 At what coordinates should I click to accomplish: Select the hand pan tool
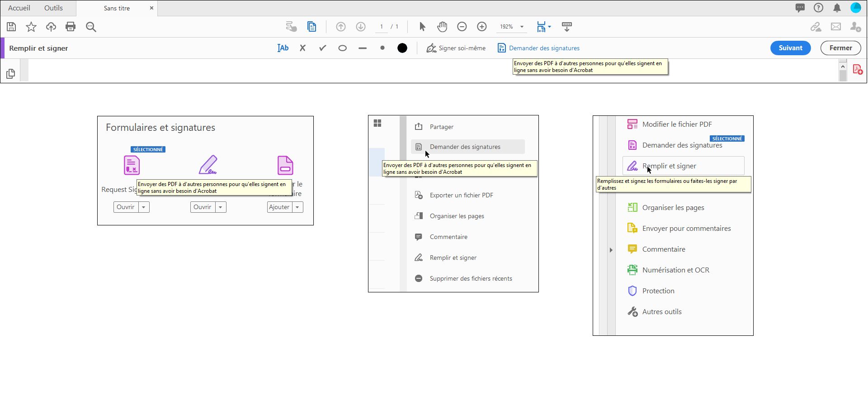click(x=442, y=27)
